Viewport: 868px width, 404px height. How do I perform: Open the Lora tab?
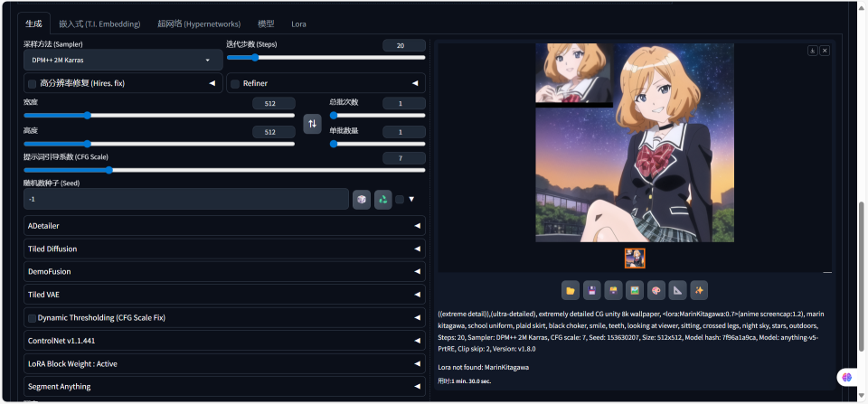(x=298, y=23)
